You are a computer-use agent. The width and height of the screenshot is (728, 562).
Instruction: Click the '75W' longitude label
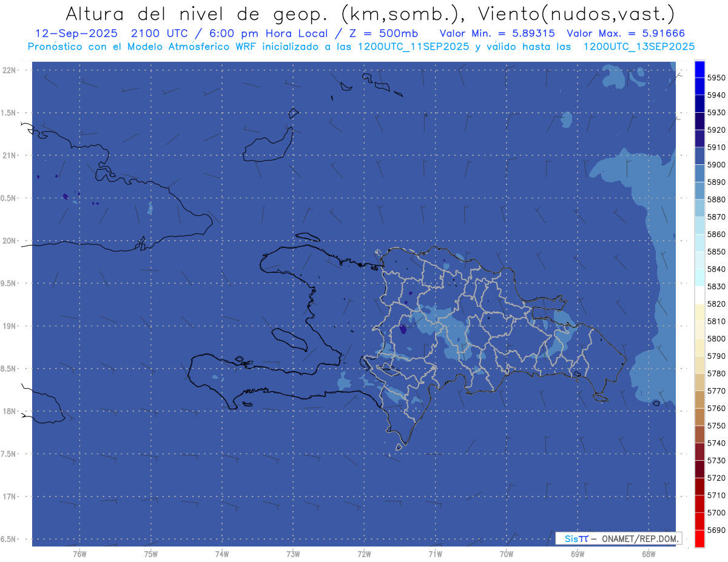pos(151,554)
